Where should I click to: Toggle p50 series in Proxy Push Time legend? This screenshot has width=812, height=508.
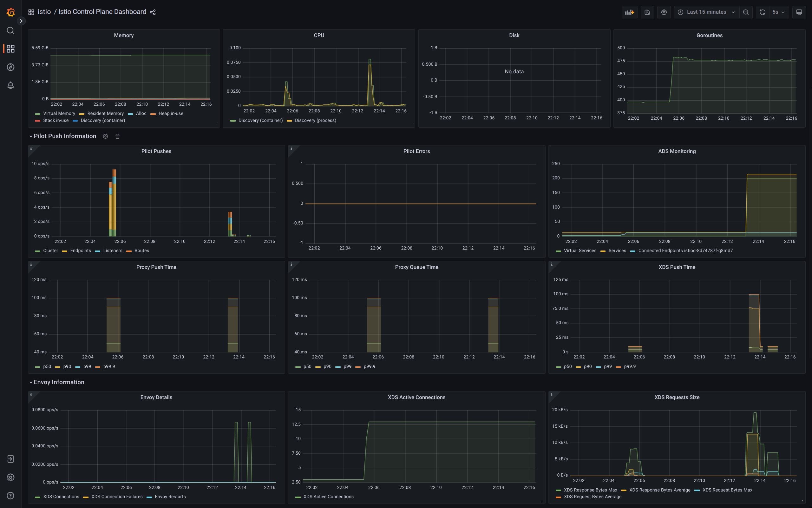coord(47,366)
